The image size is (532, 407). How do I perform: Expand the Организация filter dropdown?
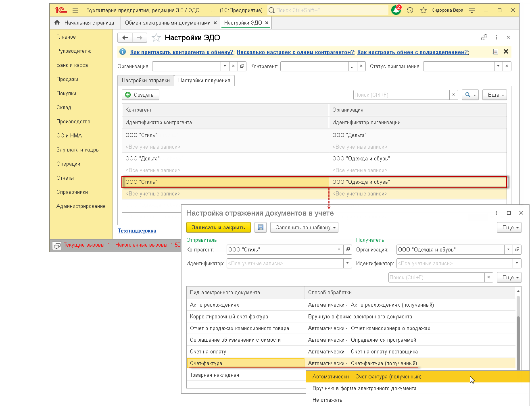point(225,66)
